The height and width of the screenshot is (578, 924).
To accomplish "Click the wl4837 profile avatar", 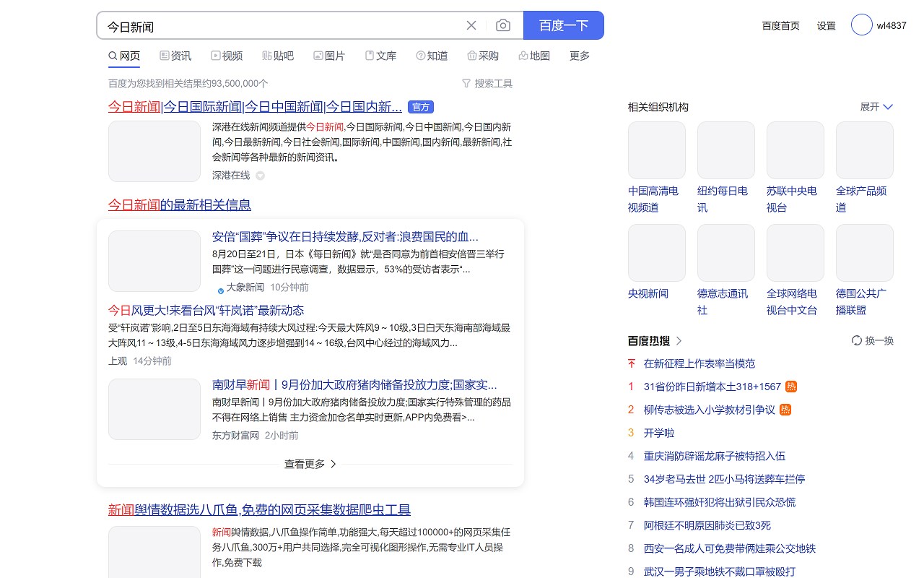I will pos(860,25).
